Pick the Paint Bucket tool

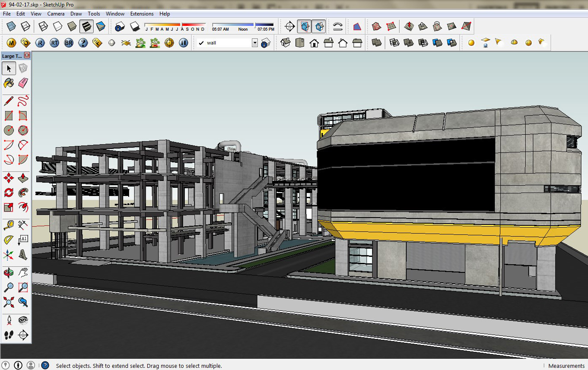pos(9,82)
